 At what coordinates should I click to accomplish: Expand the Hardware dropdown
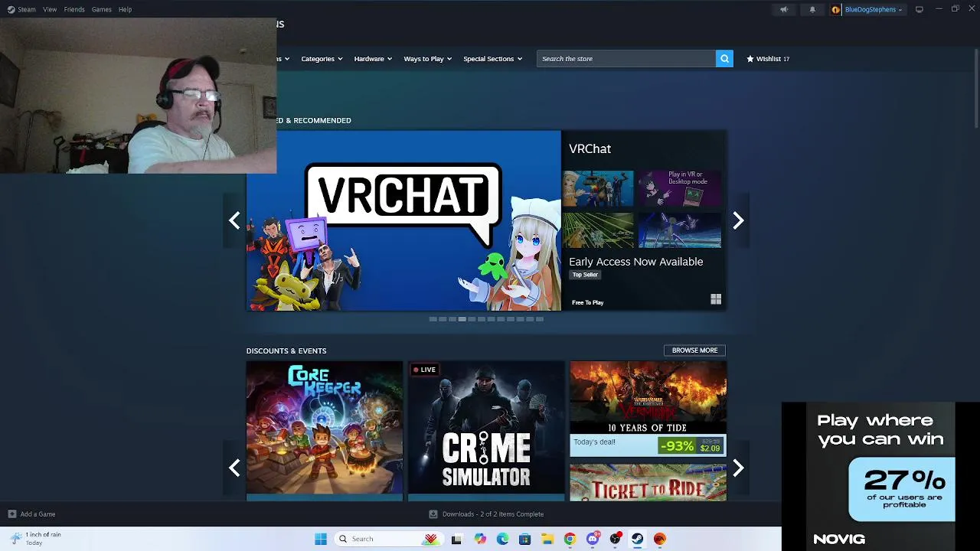point(373,59)
